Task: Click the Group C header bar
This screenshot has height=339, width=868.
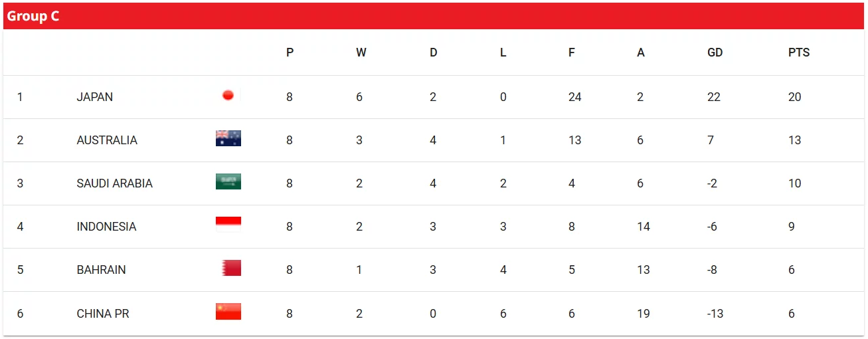Action: tap(434, 16)
